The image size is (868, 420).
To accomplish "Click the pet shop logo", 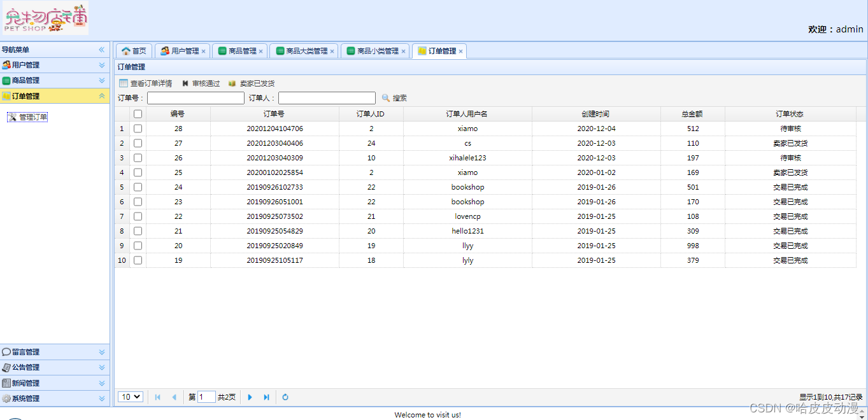I will [x=45, y=18].
